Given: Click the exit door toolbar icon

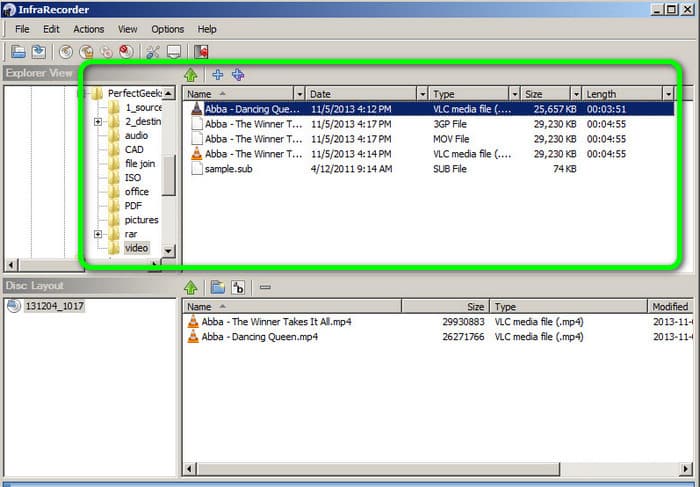Looking at the screenshot, I should pyautogui.click(x=201, y=52).
